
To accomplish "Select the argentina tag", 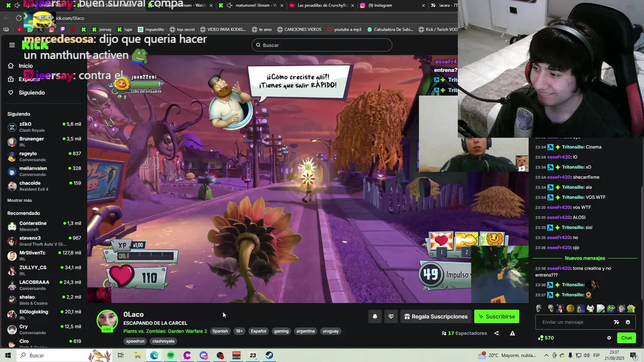I will pos(305,331).
